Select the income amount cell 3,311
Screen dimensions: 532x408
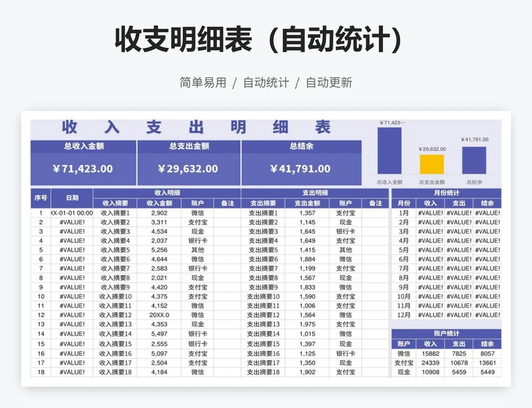[x=159, y=222]
